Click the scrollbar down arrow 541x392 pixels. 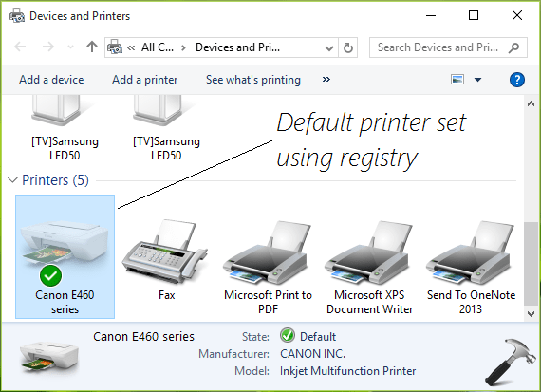(531, 314)
